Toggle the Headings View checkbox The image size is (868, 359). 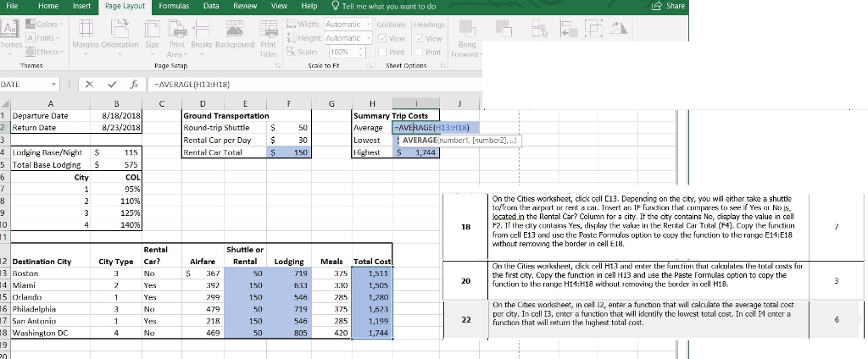click(x=420, y=39)
